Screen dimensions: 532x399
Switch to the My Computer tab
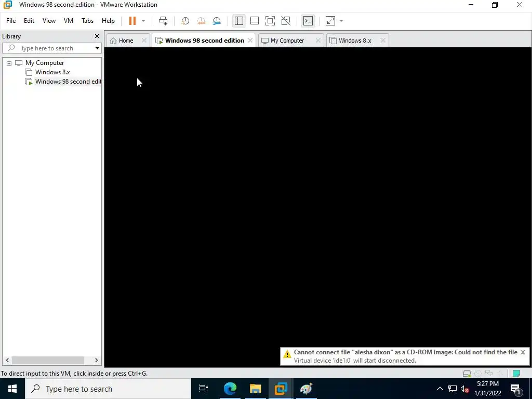click(288, 41)
